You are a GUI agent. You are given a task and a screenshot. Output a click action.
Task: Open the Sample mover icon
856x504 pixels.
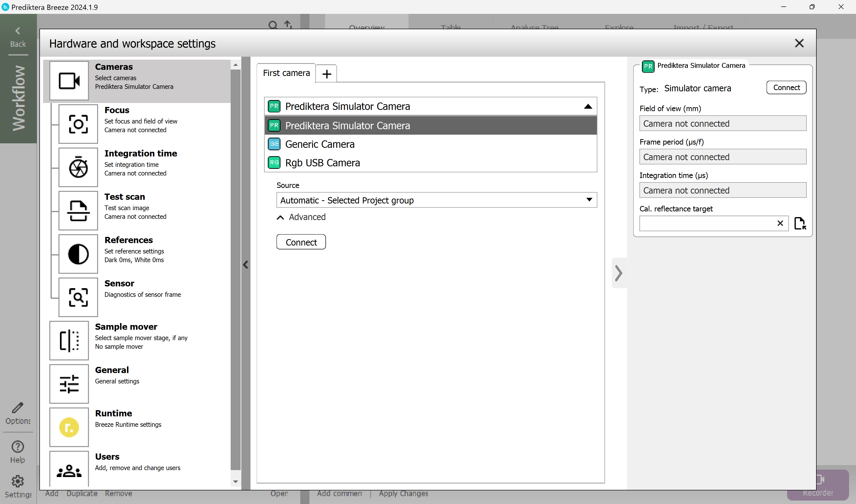click(x=69, y=340)
